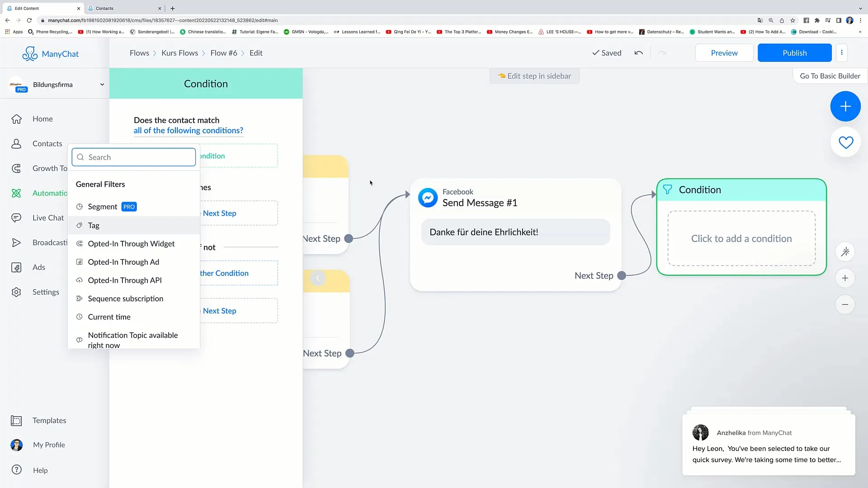Select the Tag filter option
The width and height of the screenshot is (868, 488).
pos(94,225)
